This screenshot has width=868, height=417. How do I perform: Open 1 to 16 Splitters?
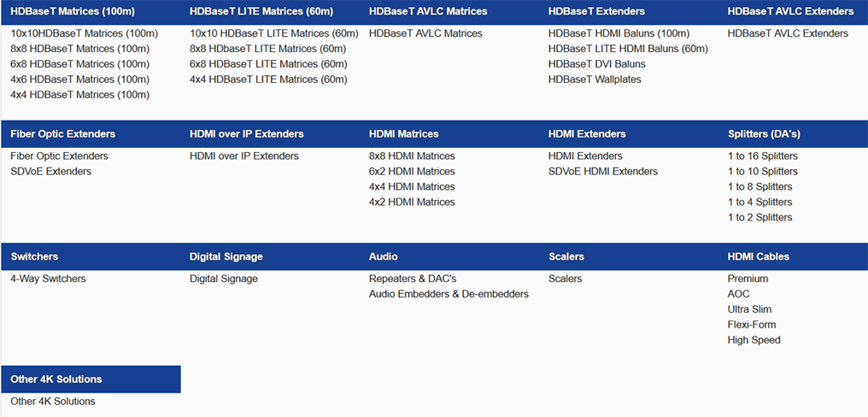coord(763,156)
